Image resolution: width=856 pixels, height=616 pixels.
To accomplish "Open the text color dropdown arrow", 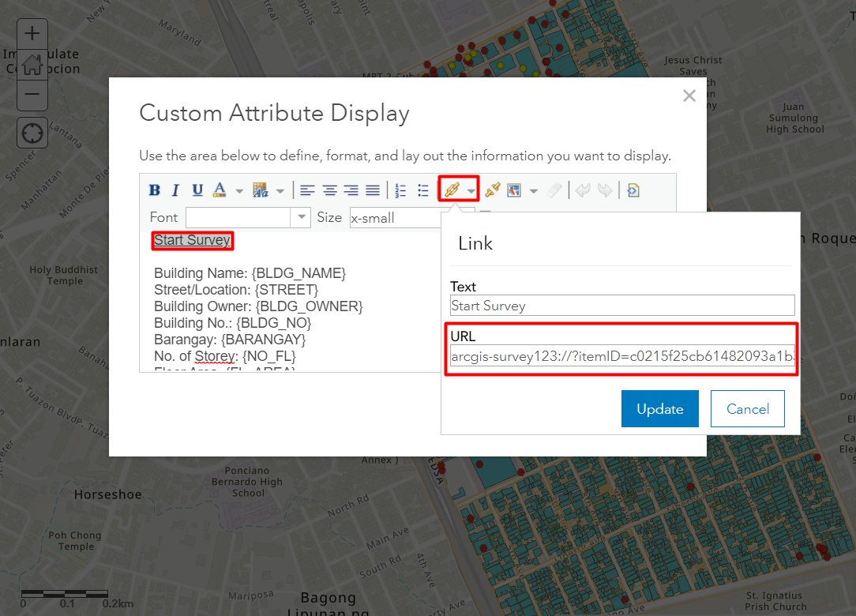I will pos(239,191).
